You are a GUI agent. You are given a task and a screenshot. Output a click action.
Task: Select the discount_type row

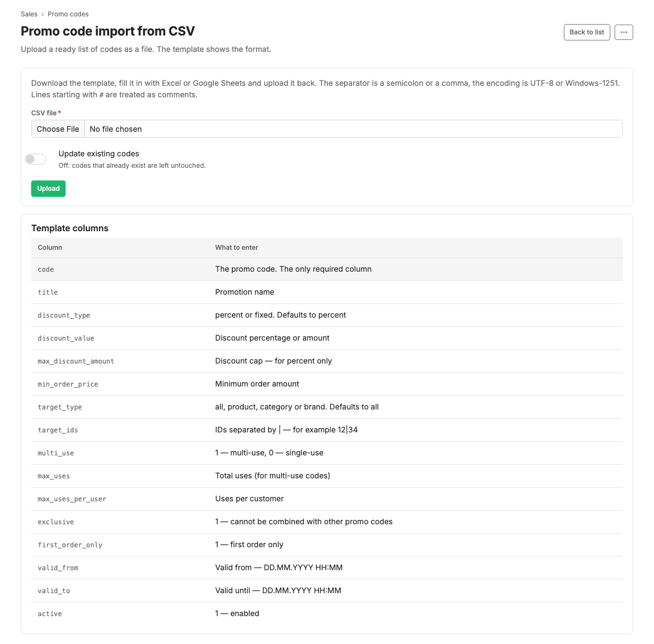click(x=327, y=315)
